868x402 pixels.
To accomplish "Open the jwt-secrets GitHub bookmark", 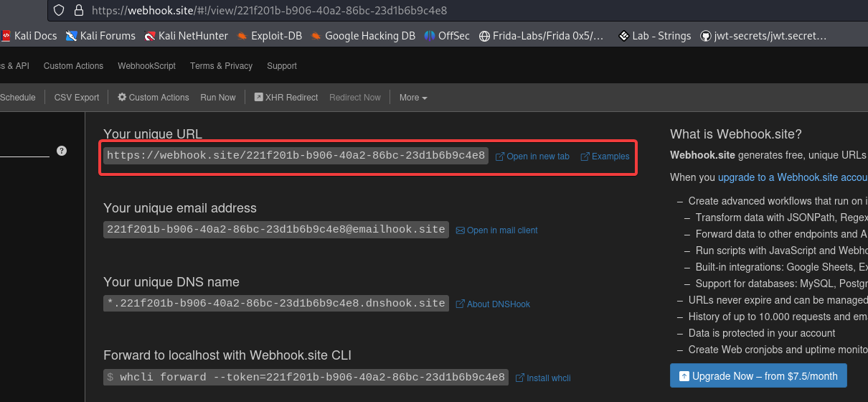I will 763,35.
